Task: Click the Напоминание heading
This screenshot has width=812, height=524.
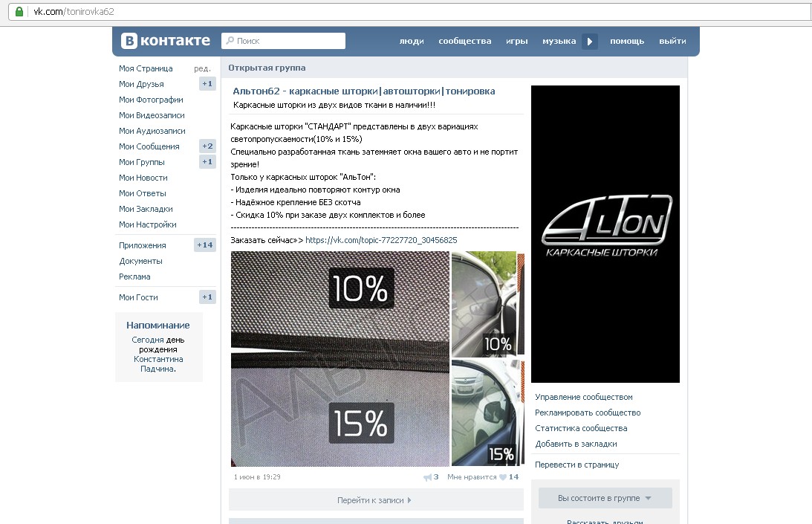Action: (158, 325)
